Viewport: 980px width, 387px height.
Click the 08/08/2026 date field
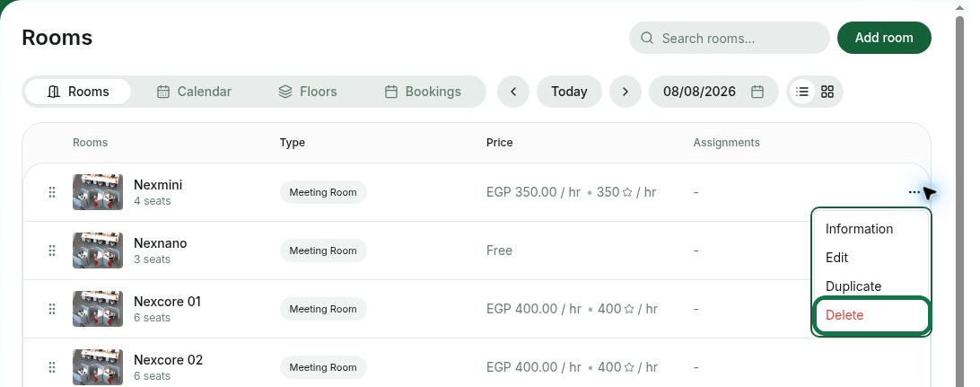(713, 92)
